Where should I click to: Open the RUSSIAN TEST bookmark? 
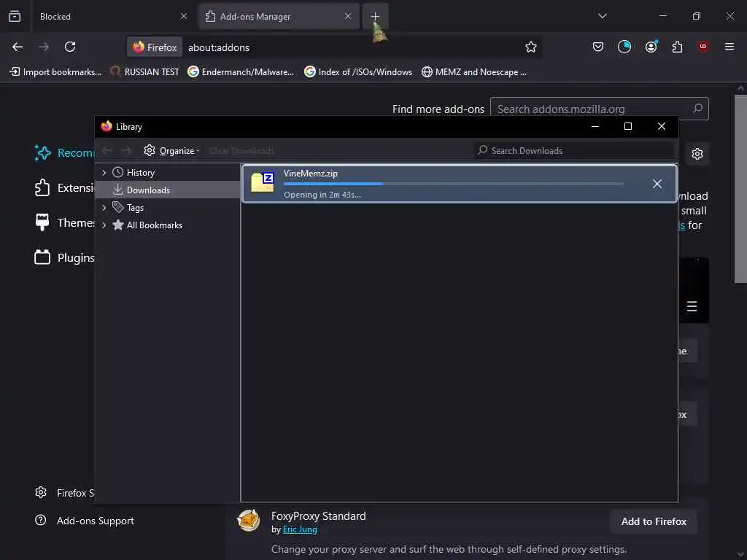coord(144,72)
